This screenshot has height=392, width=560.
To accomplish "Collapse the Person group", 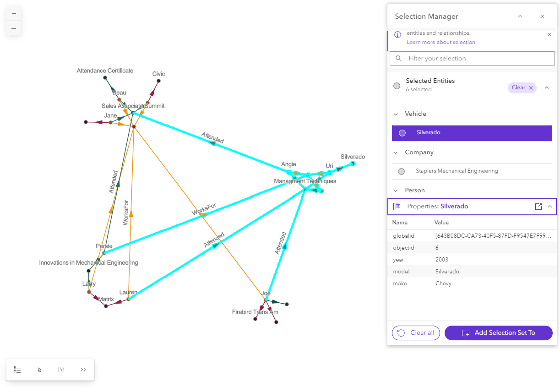I will tap(396, 191).
